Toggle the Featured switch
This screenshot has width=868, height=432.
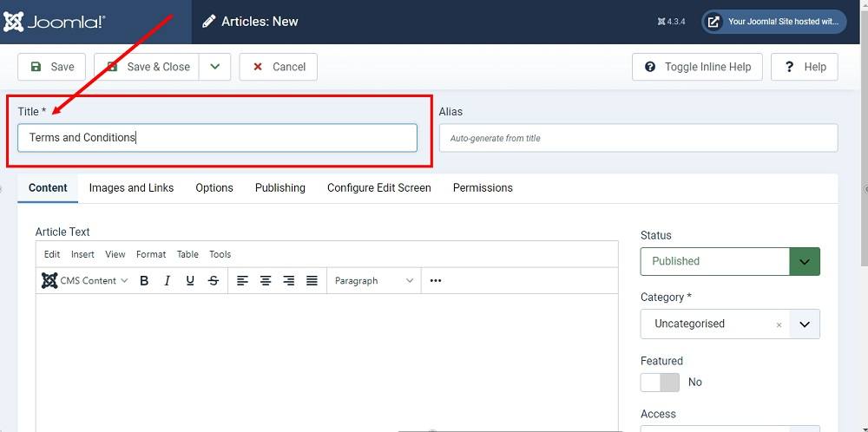click(660, 383)
